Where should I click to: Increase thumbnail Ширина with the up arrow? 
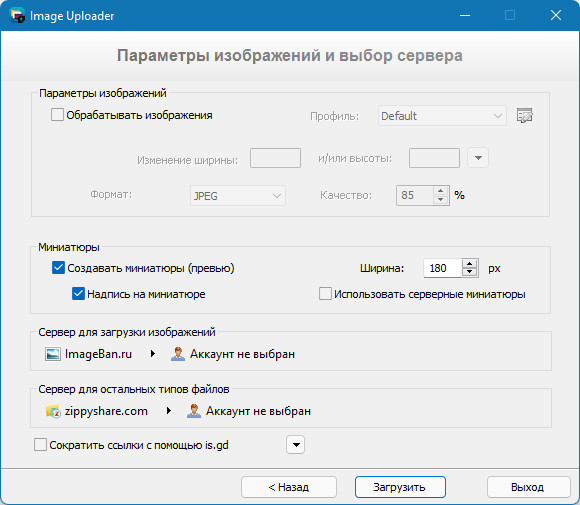pos(470,264)
